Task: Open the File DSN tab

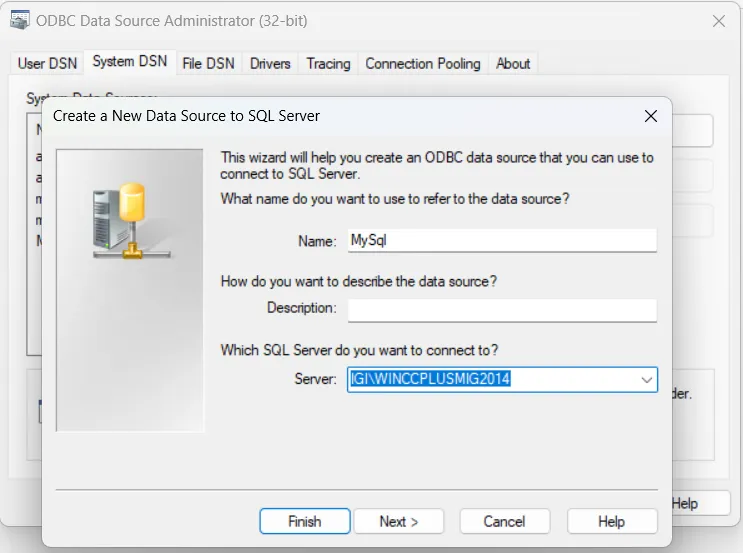Action: (208, 63)
